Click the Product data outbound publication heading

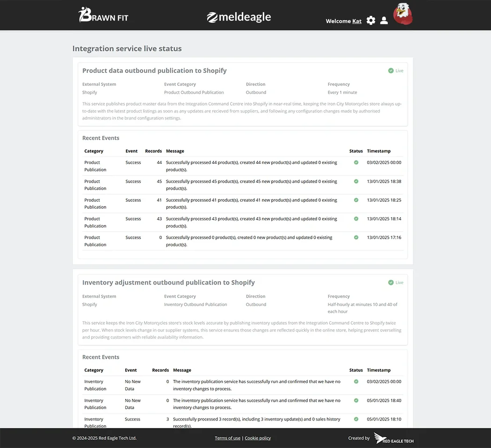(x=154, y=71)
